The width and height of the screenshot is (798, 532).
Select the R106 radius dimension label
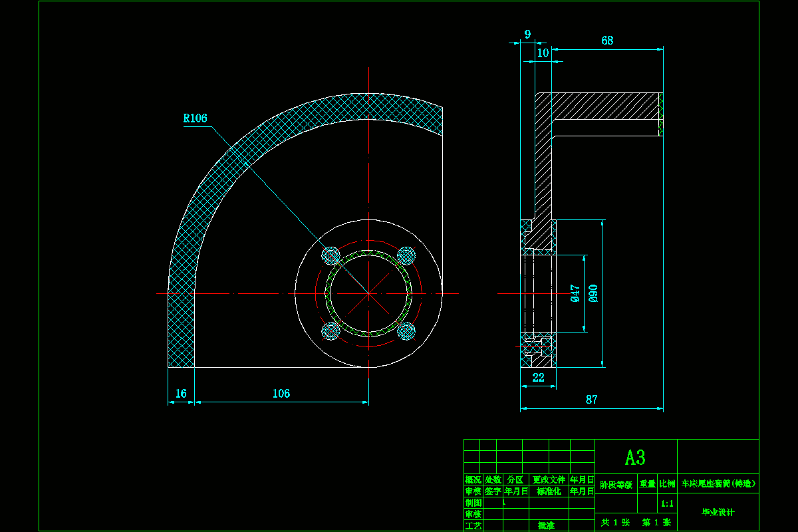pyautogui.click(x=195, y=118)
